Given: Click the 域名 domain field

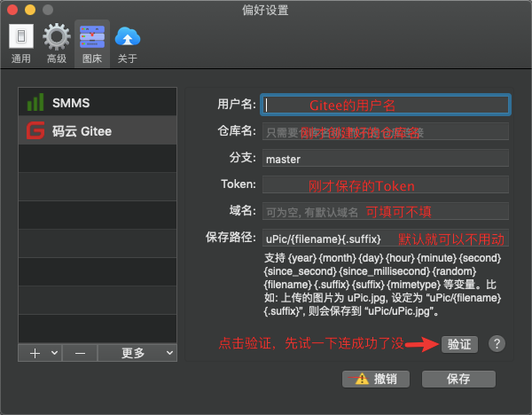Looking at the screenshot, I should tap(386, 211).
